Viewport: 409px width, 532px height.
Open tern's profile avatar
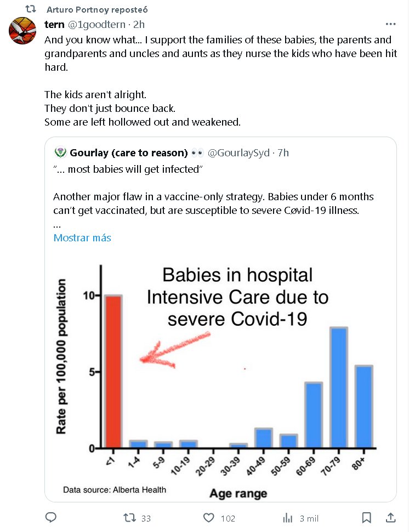coord(22,31)
